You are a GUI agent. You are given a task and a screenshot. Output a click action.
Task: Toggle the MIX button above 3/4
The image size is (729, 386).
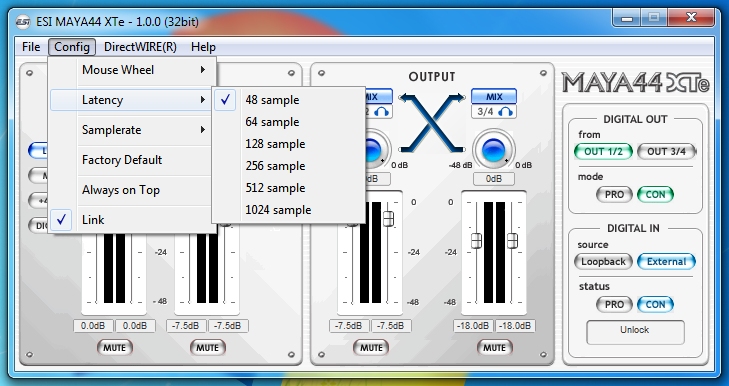[494, 97]
